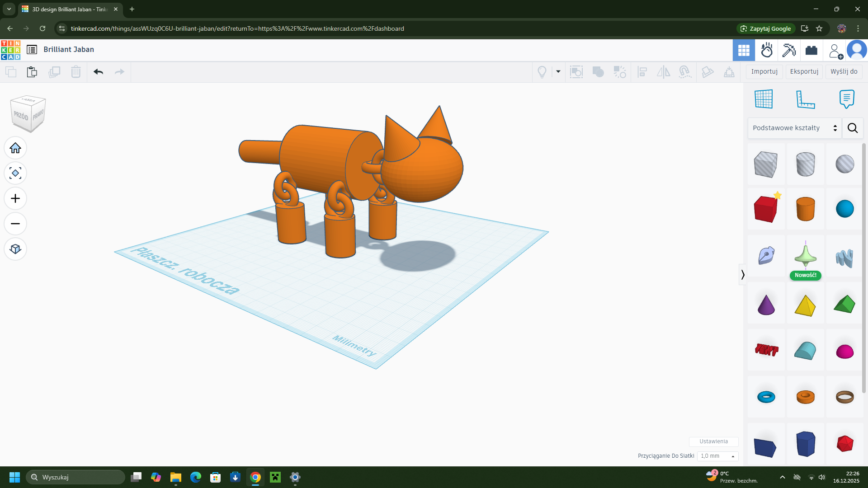Viewport: 868px width, 488px height.
Task: Open the Podstawowe kształty shapes dropdown
Action: click(794, 128)
